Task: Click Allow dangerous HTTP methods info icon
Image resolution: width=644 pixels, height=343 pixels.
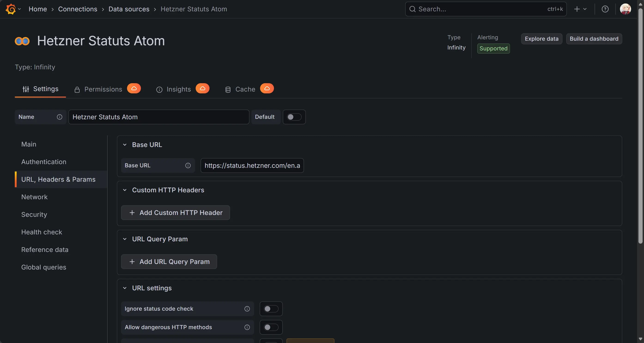Action: pyautogui.click(x=247, y=327)
